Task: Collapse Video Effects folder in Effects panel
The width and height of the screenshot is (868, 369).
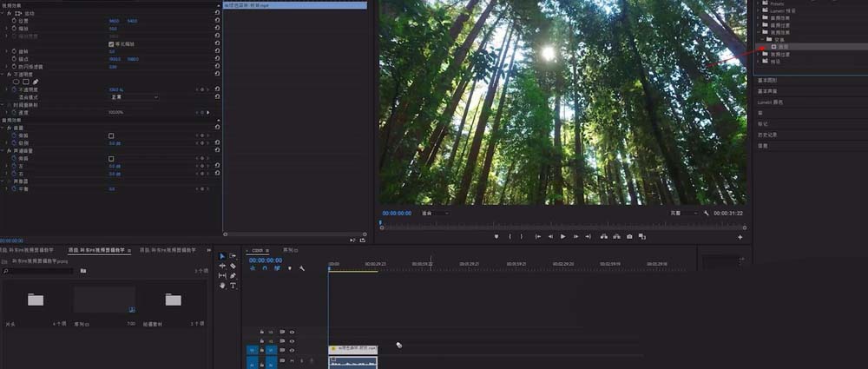Action: tap(759, 33)
